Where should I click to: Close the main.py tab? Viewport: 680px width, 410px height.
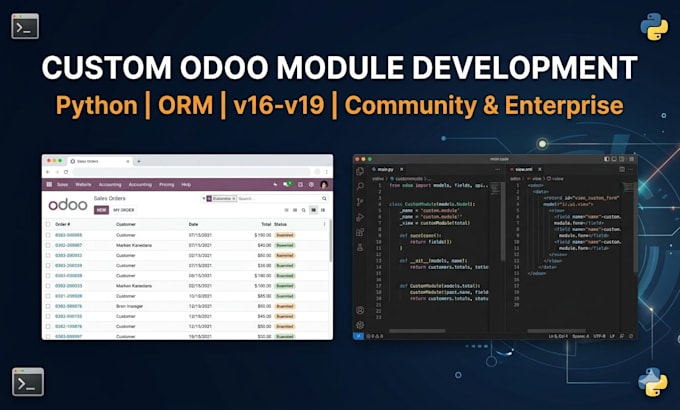[402, 169]
